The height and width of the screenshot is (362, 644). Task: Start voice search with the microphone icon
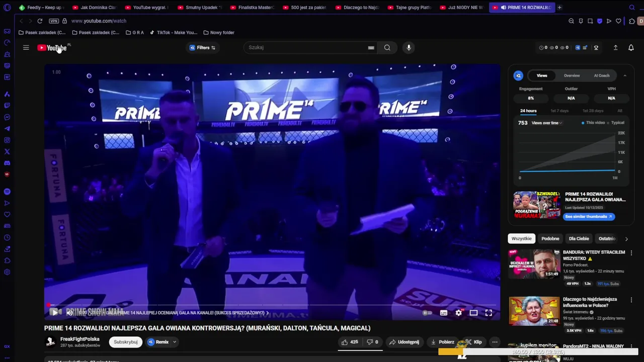pyautogui.click(x=409, y=47)
